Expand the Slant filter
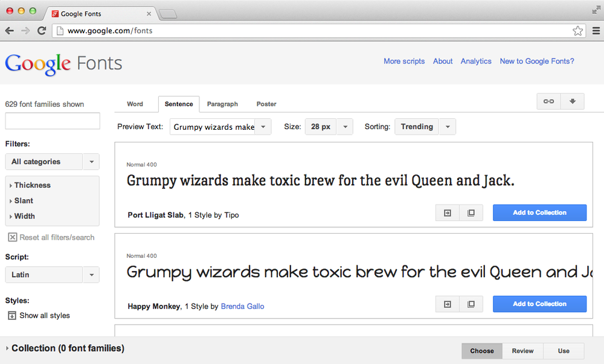604x364 pixels. click(23, 200)
